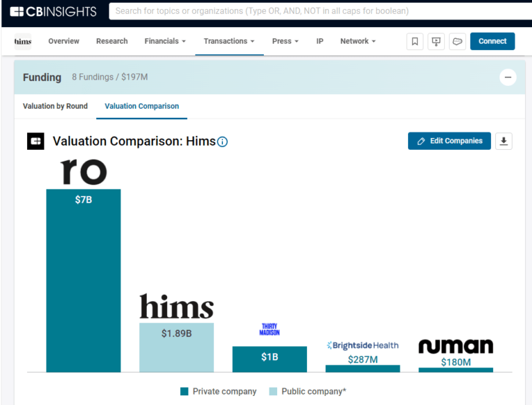The height and width of the screenshot is (405, 532).
Task: Expand the Financials dropdown menu
Action: pyautogui.click(x=166, y=41)
